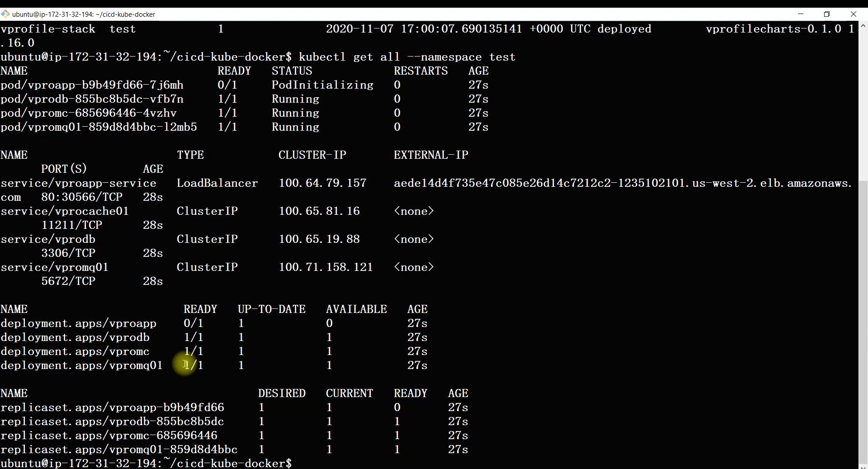This screenshot has height=469, width=868.
Task: Click deployment.apps/vpromq01 text
Action: 81,365
